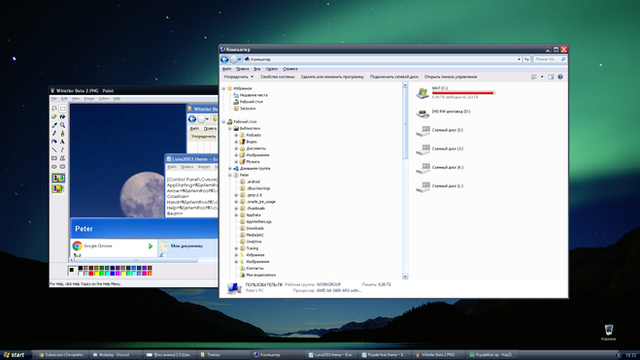
Task: Select the Pencil tool in Paint
Action: coord(54,133)
